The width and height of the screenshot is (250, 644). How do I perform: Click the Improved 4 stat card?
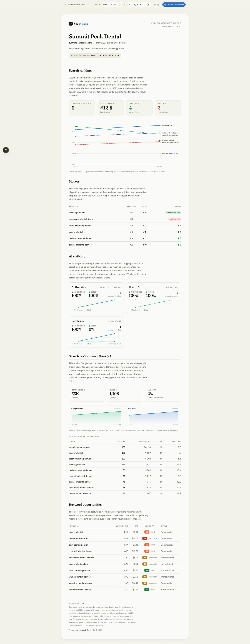139,108
